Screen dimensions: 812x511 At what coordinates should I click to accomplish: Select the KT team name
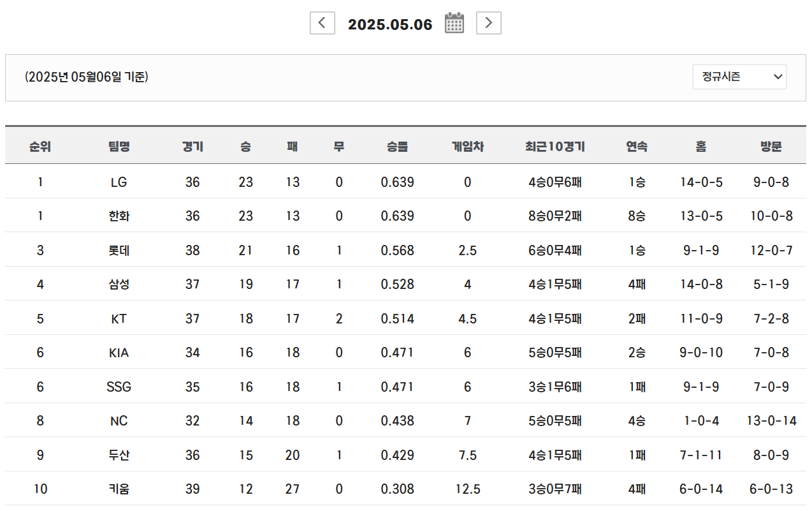coord(119,319)
